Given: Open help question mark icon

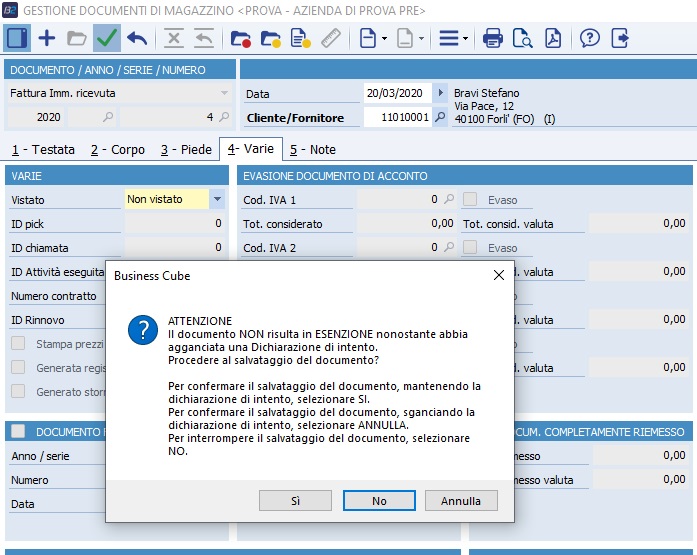Looking at the screenshot, I should pos(590,39).
